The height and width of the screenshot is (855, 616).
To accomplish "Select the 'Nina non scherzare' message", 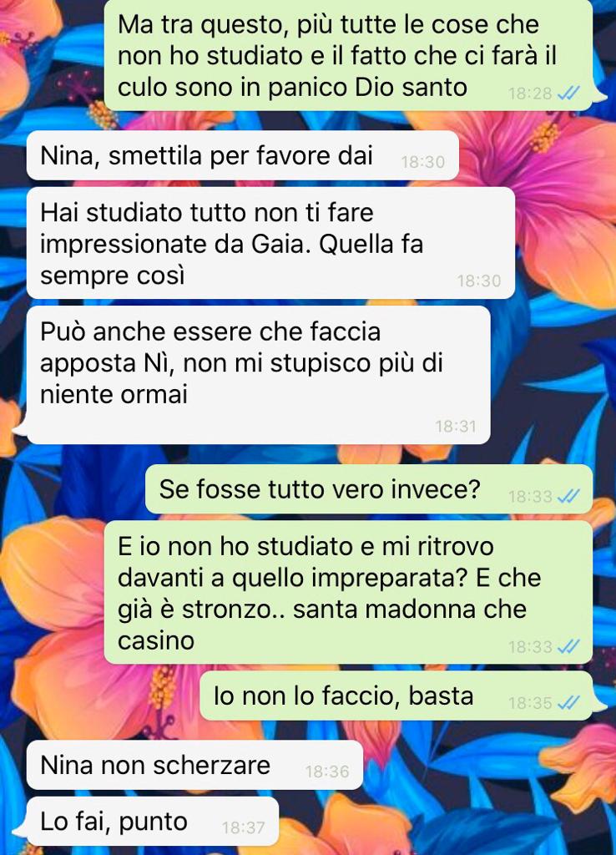I will pyautogui.click(x=194, y=765).
